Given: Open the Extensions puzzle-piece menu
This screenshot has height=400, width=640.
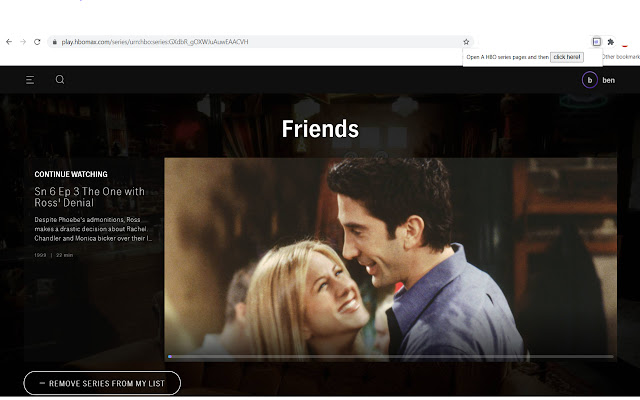Looking at the screenshot, I should point(611,42).
